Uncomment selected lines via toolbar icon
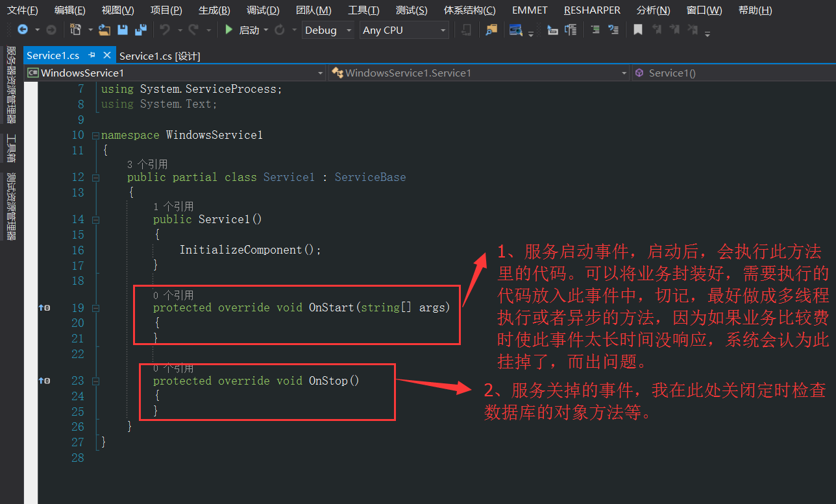This screenshot has width=836, height=504. pos(613,30)
